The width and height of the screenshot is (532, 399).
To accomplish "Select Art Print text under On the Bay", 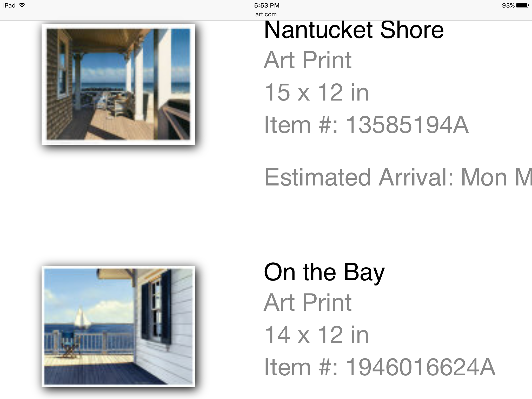I will pos(308,302).
